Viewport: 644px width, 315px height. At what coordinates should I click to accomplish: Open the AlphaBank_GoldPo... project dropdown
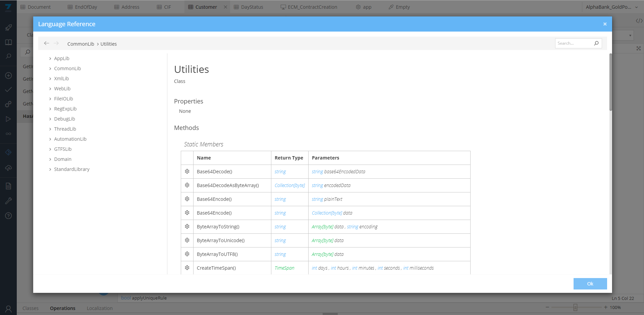click(x=611, y=7)
